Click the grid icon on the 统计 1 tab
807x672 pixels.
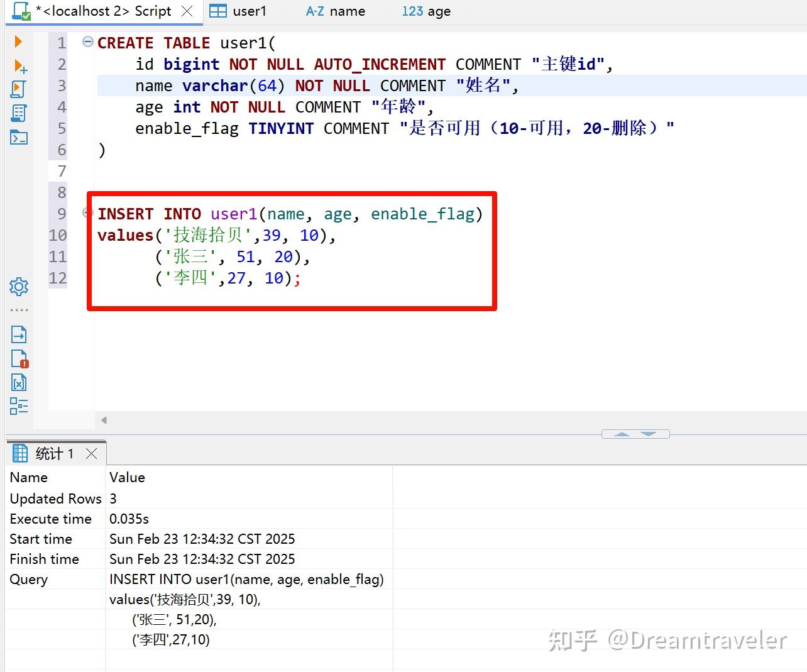click(19, 453)
